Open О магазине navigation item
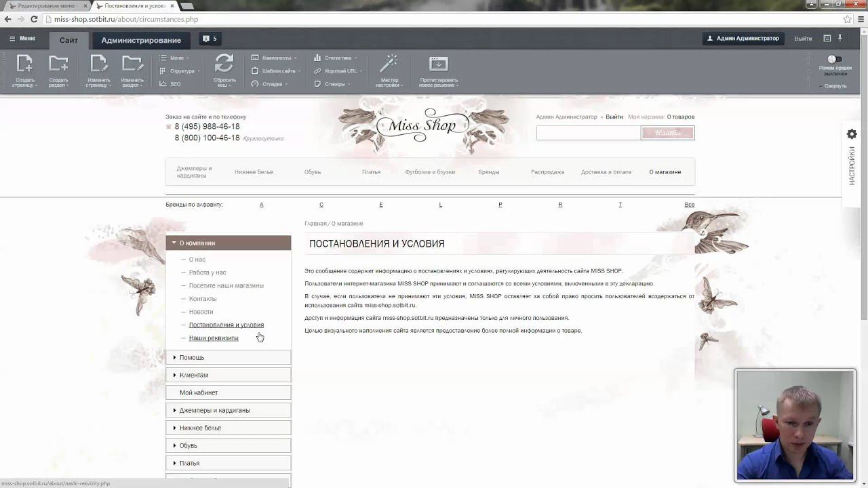 665,172
